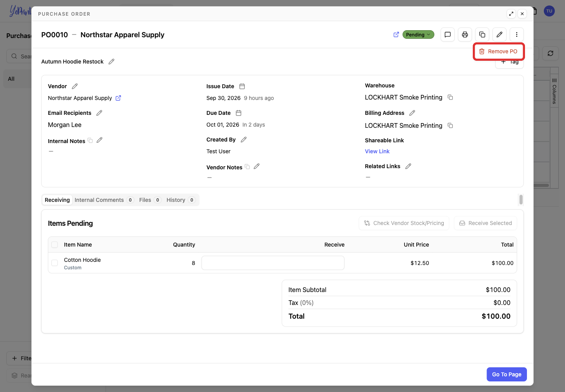Edit Vendor Notes pencil icon

[257, 166]
